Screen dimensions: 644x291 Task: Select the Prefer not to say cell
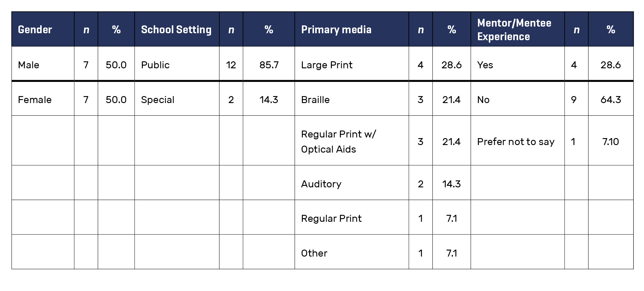tap(516, 141)
